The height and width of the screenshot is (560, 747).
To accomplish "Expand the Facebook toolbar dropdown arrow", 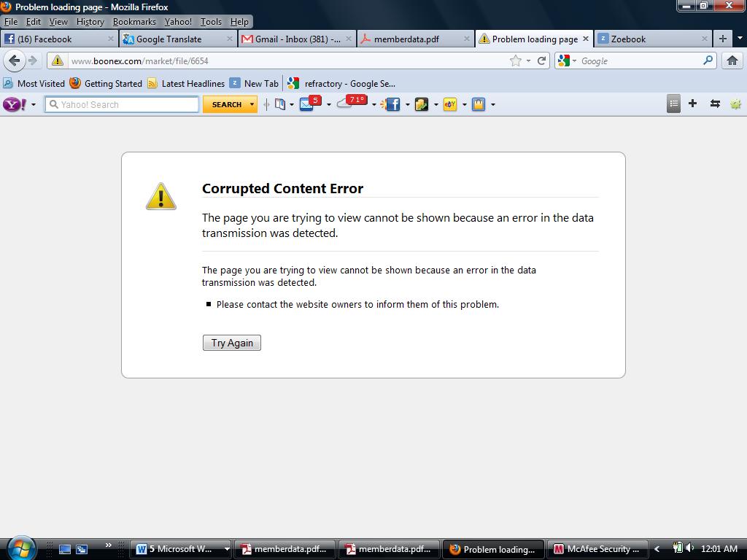I will coord(407,105).
